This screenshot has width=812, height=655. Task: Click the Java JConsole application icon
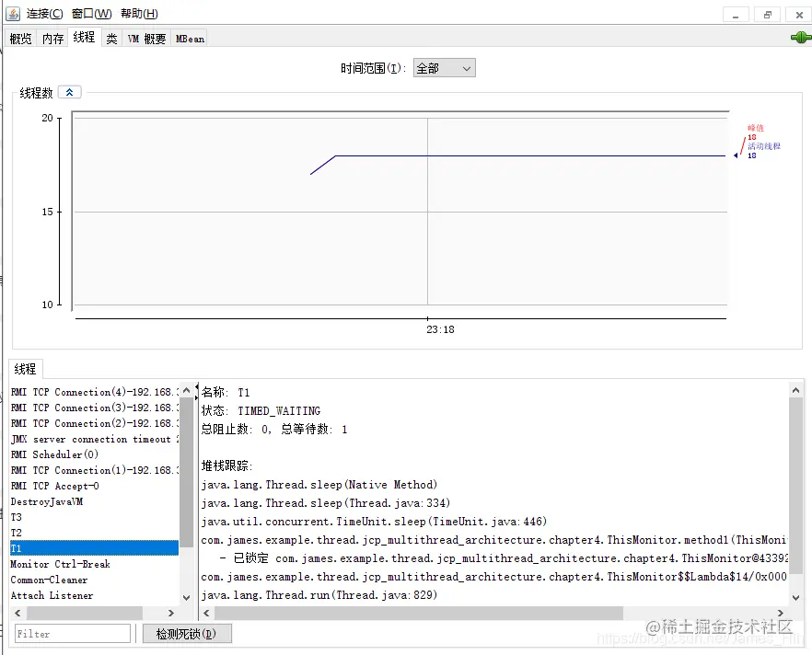click(13, 14)
